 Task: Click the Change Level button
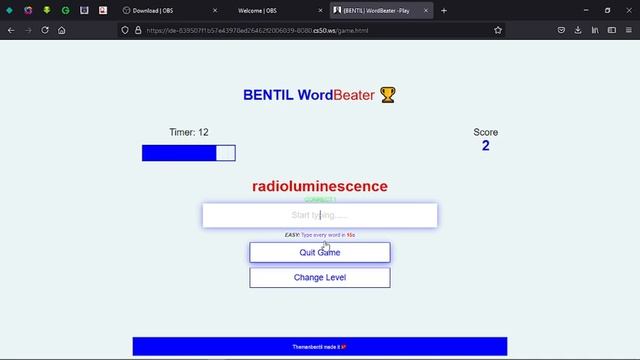[320, 278]
